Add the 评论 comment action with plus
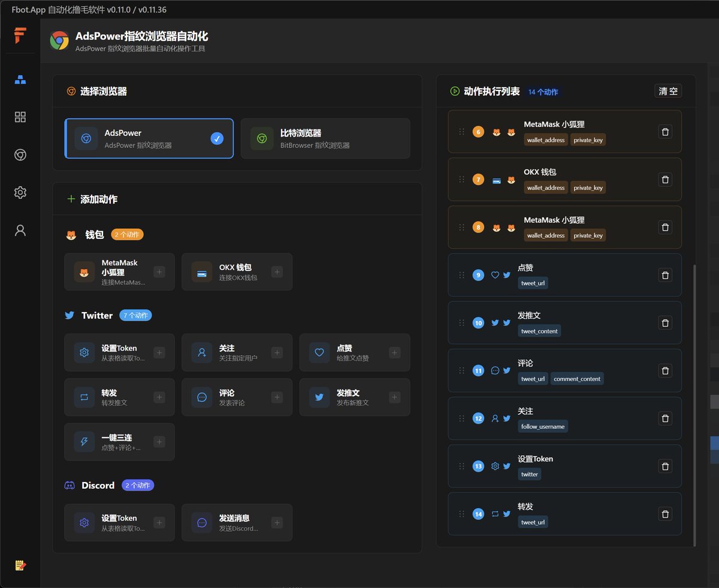This screenshot has height=588, width=719. (x=277, y=397)
